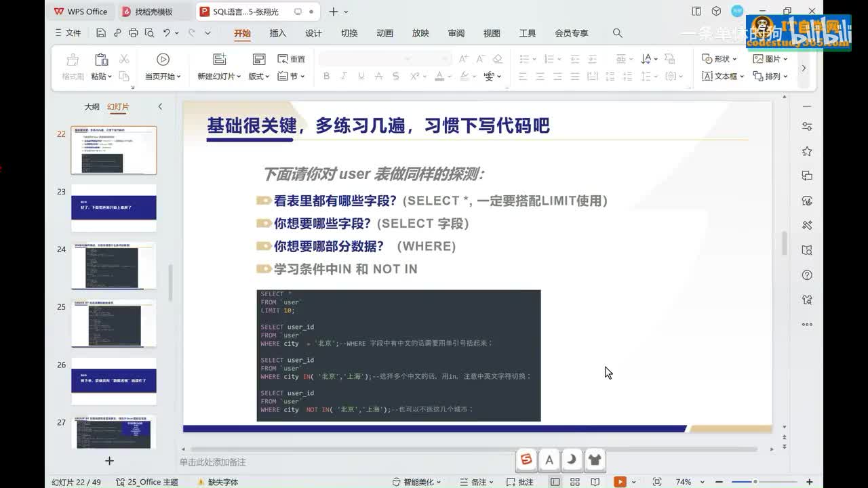Toggle bold formatting B
This screenshot has width=868, height=488.
tap(326, 77)
